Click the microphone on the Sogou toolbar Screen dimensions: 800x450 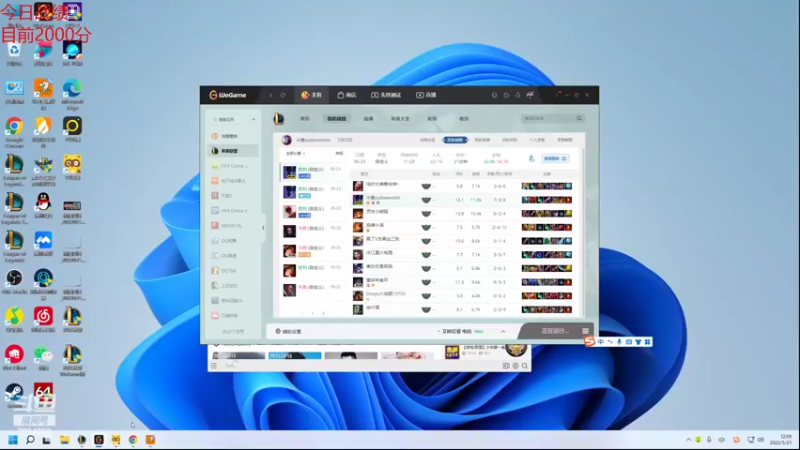click(619, 342)
